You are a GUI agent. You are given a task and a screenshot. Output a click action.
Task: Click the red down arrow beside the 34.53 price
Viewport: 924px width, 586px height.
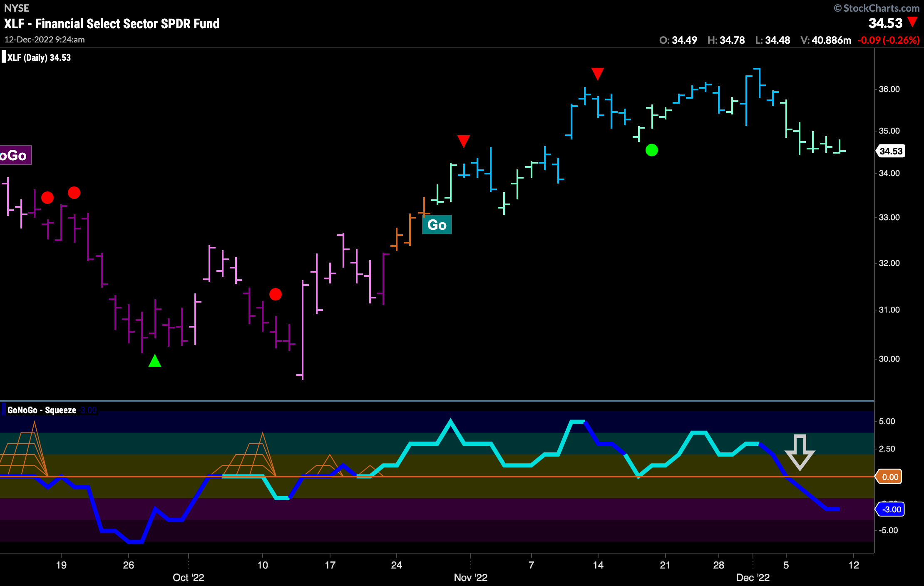click(x=912, y=22)
